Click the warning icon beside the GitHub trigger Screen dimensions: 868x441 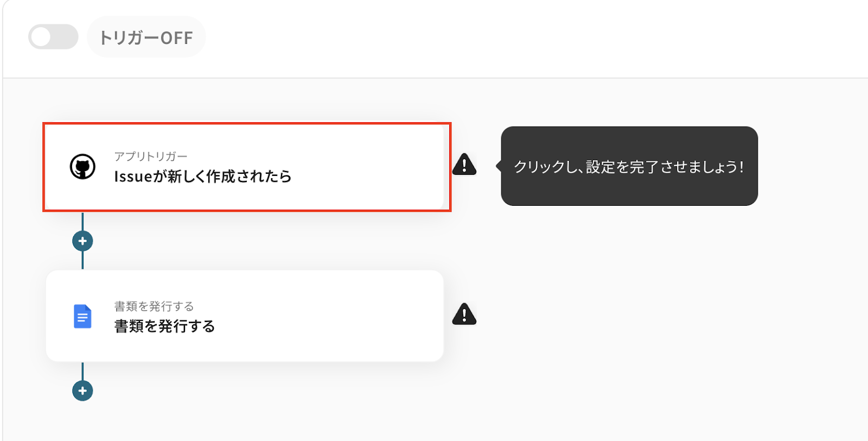(x=464, y=165)
